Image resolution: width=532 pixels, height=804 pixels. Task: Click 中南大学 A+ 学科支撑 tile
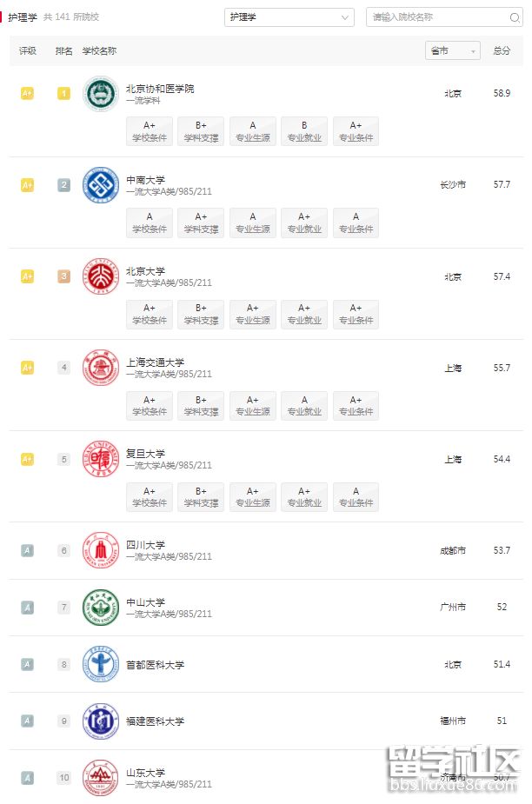[x=201, y=223]
